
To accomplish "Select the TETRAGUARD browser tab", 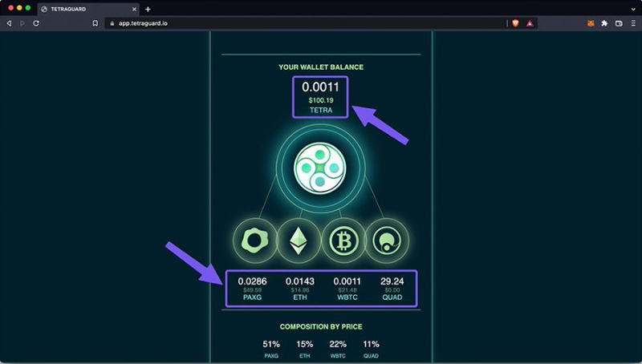I will (88, 9).
